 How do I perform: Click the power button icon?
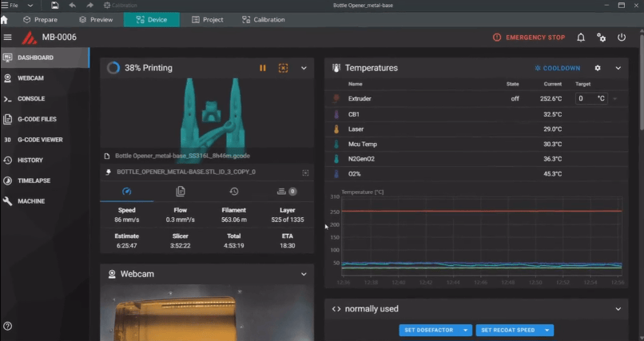coord(622,38)
